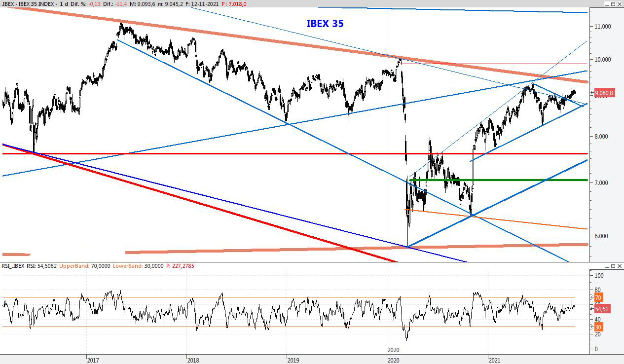Maximize the IBEX 35 price chart panel
624x364 pixels.
613,4
